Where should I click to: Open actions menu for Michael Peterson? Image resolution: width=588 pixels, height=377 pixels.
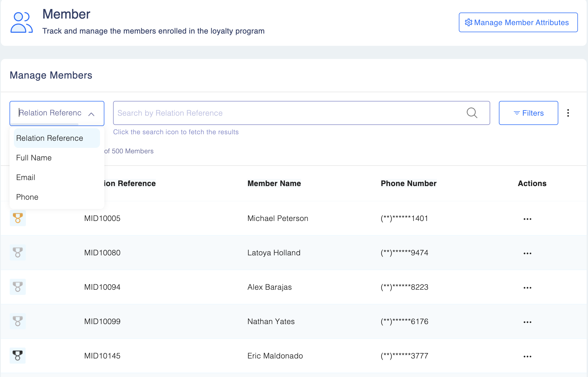pyautogui.click(x=527, y=219)
